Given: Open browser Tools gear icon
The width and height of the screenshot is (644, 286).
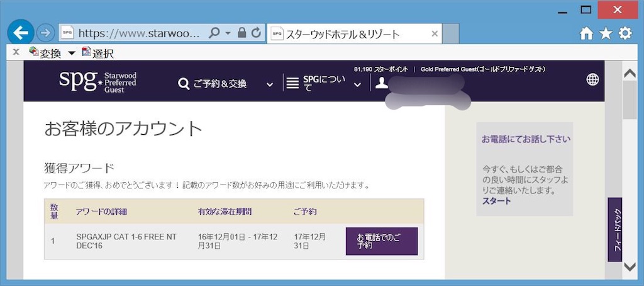Looking at the screenshot, I should click(x=625, y=33).
